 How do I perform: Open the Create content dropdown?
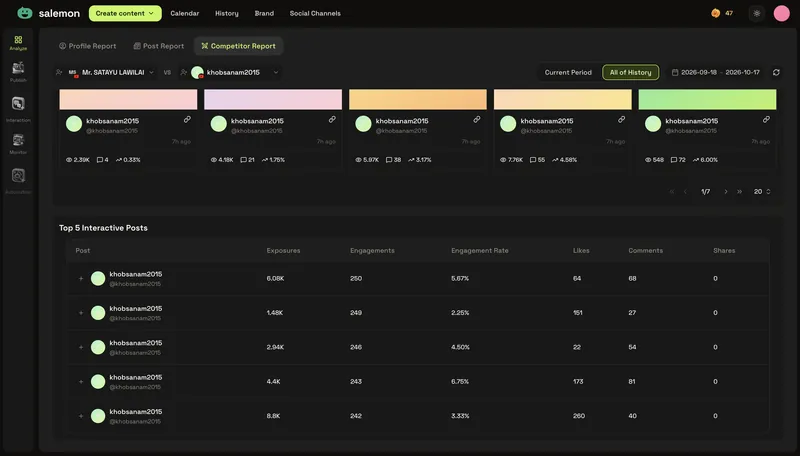tap(125, 13)
